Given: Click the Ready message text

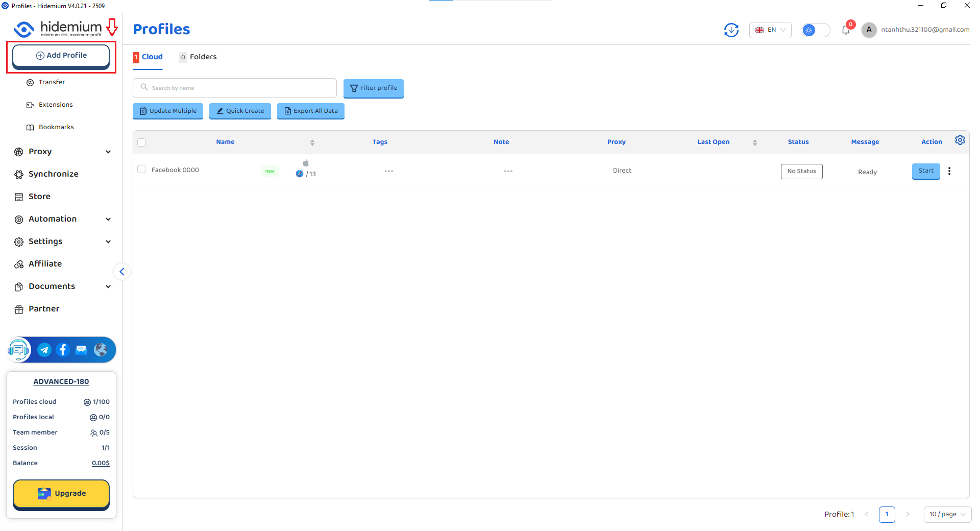Looking at the screenshot, I should [x=867, y=172].
